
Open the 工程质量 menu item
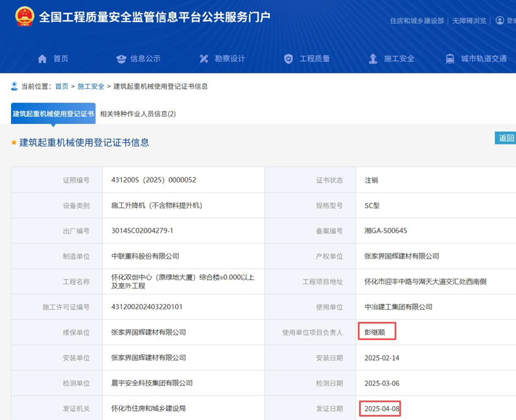pyautogui.click(x=315, y=59)
